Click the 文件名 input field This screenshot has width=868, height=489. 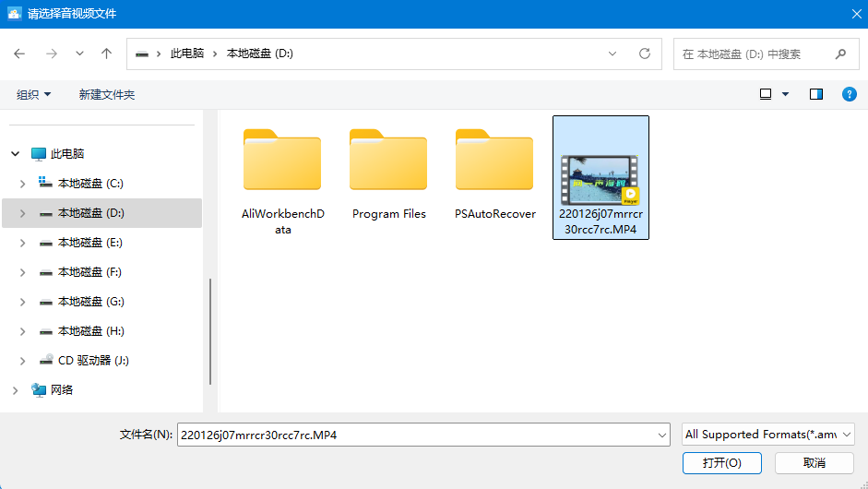tap(415, 435)
